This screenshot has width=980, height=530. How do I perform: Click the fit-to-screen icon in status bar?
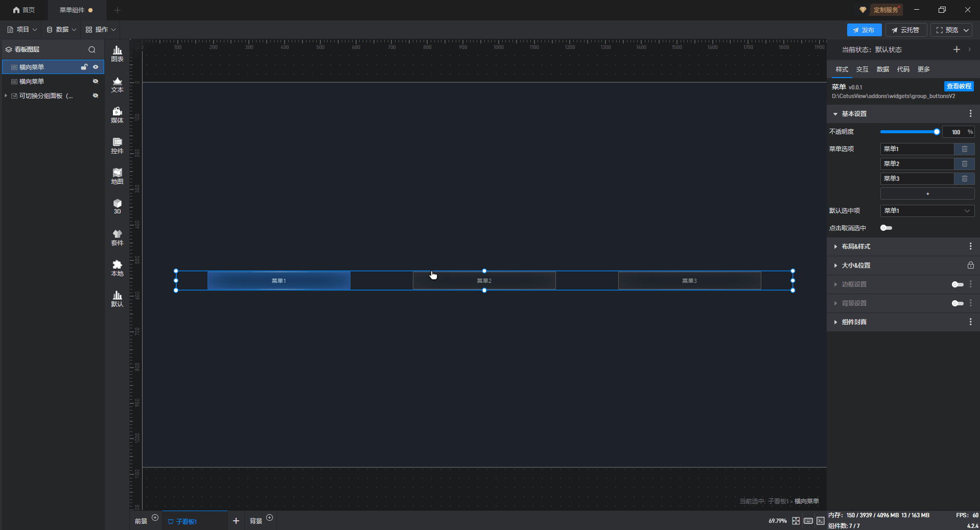tap(796, 521)
